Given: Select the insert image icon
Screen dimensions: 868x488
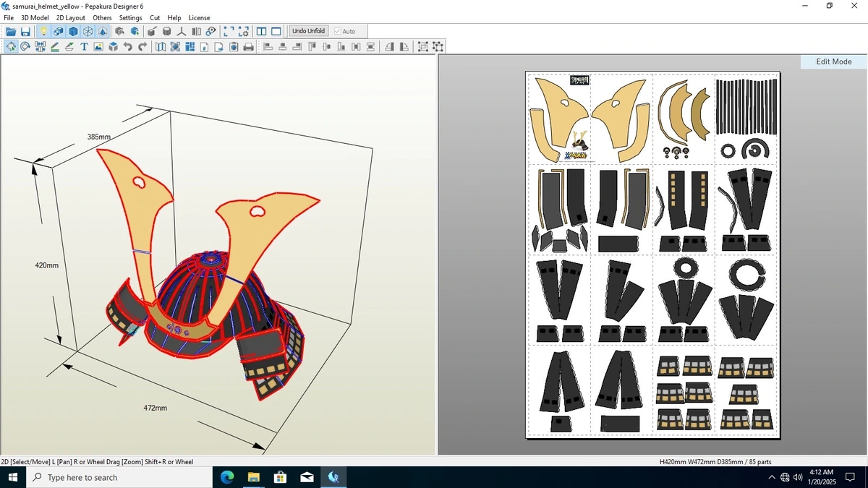Looking at the screenshot, I should click(x=98, y=47).
